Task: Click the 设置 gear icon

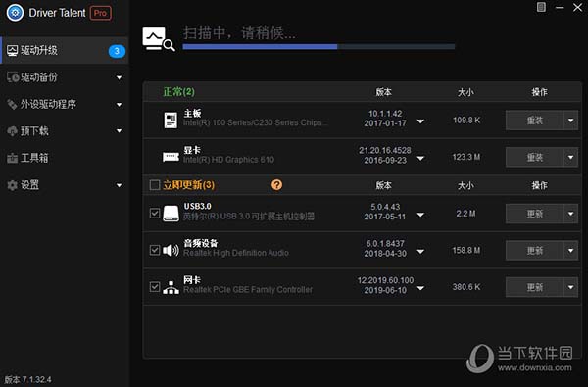Action: [x=12, y=185]
